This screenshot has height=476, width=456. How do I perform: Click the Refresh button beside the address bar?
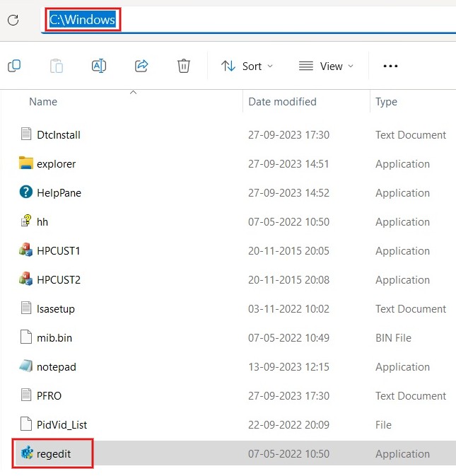point(13,20)
